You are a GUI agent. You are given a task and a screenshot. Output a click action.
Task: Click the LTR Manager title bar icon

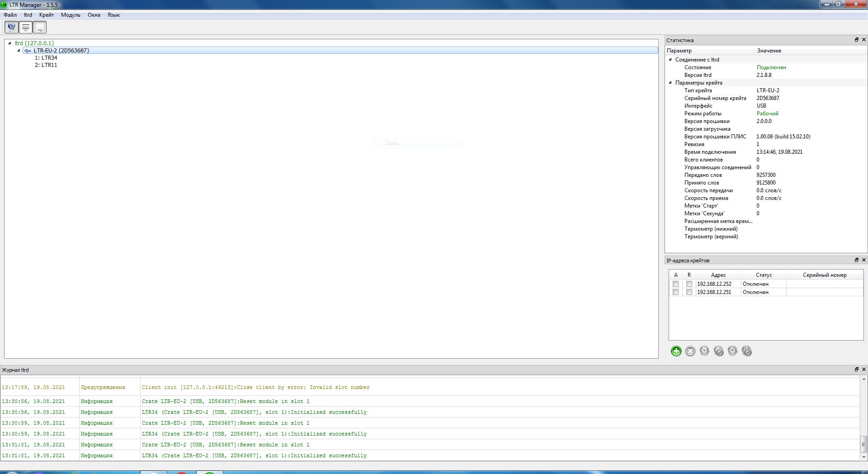pos(4,5)
